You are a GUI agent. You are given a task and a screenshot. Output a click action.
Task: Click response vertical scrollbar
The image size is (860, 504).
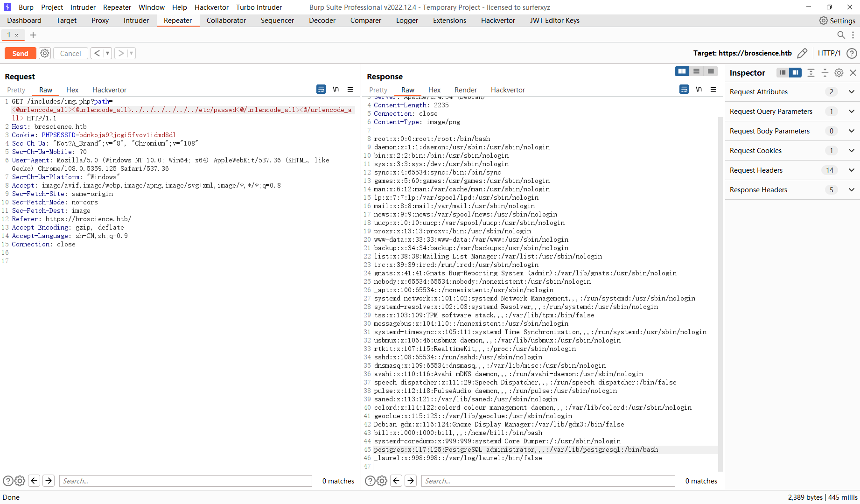pyautogui.click(x=720, y=294)
